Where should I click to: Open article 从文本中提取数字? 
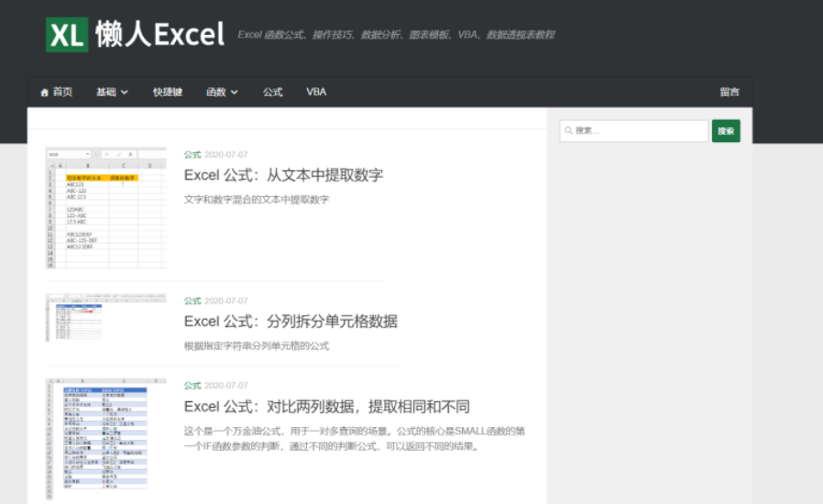(283, 175)
